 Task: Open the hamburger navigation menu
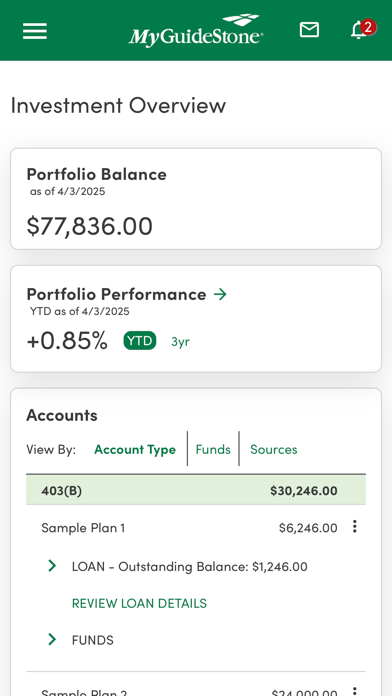point(35,31)
